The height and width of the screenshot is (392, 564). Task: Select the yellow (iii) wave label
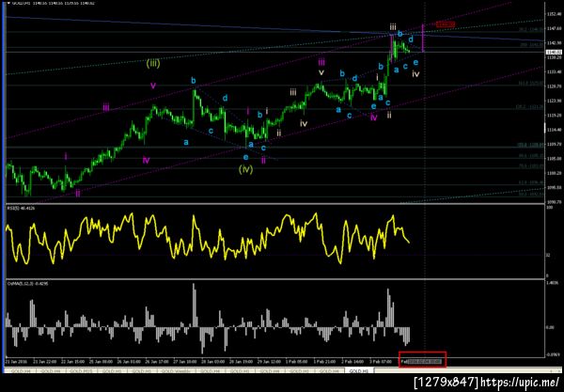point(153,64)
